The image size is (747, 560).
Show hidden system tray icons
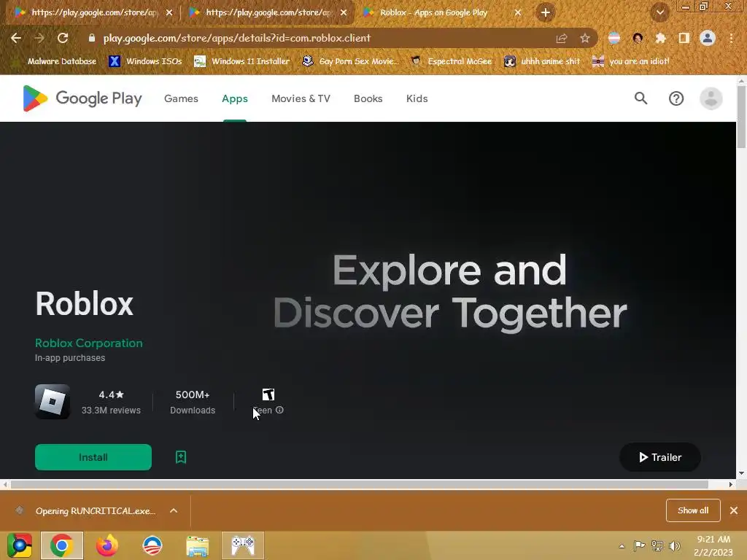point(622,546)
